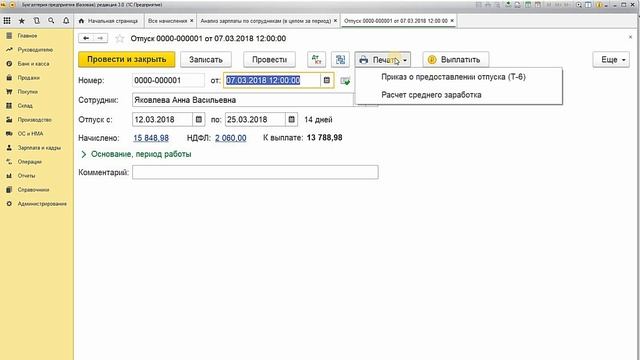
Task: Expand Основание, период работы section
Action: pyautogui.click(x=136, y=154)
